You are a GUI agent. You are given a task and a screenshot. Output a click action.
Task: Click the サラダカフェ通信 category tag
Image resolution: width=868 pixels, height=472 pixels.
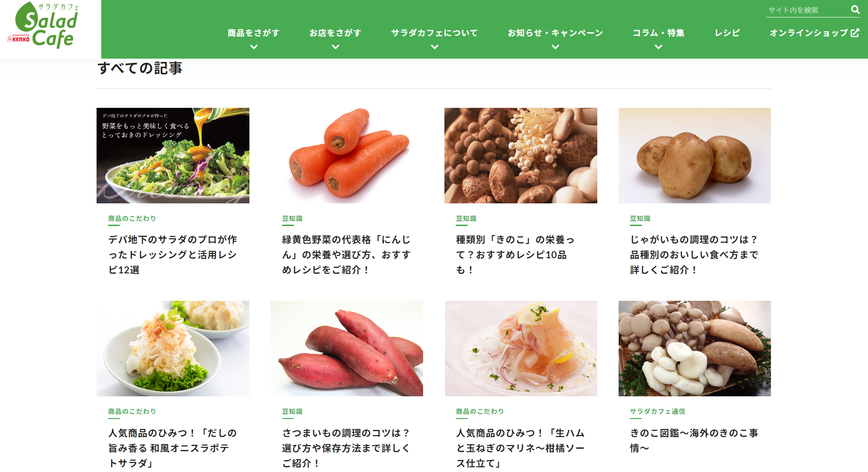657,411
